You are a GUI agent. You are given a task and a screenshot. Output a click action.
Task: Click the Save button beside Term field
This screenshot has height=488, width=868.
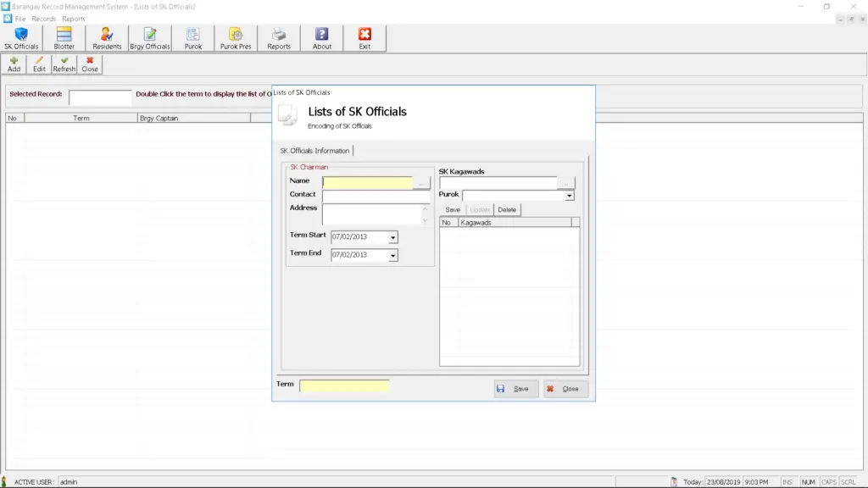[515, 389]
